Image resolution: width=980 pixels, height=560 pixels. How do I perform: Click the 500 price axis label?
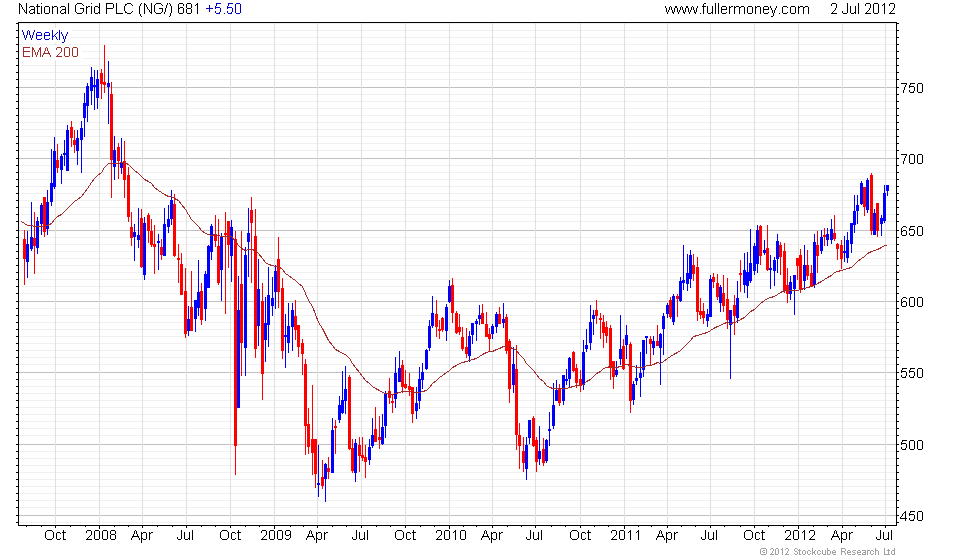[x=912, y=446]
